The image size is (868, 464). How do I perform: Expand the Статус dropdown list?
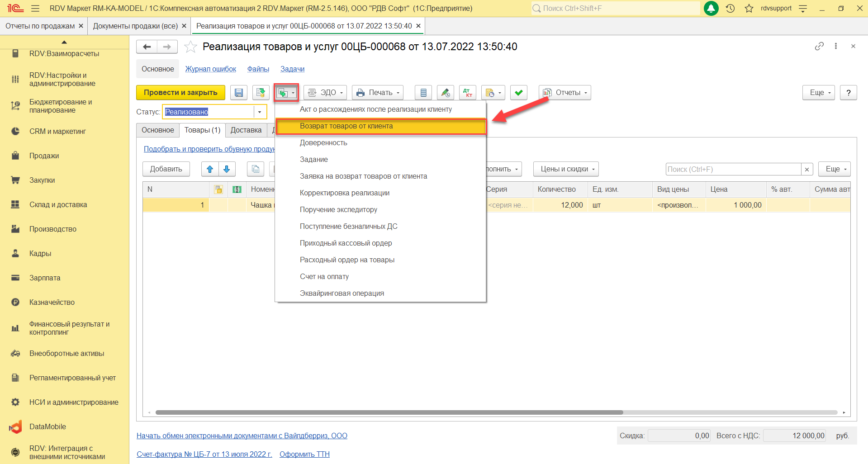(260, 112)
